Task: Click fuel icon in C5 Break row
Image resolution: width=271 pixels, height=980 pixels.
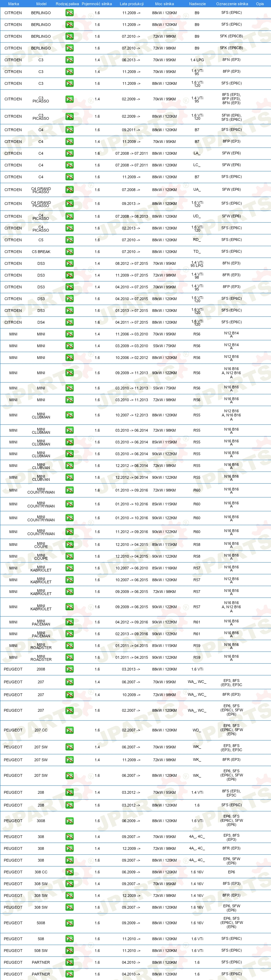Action: (69, 252)
